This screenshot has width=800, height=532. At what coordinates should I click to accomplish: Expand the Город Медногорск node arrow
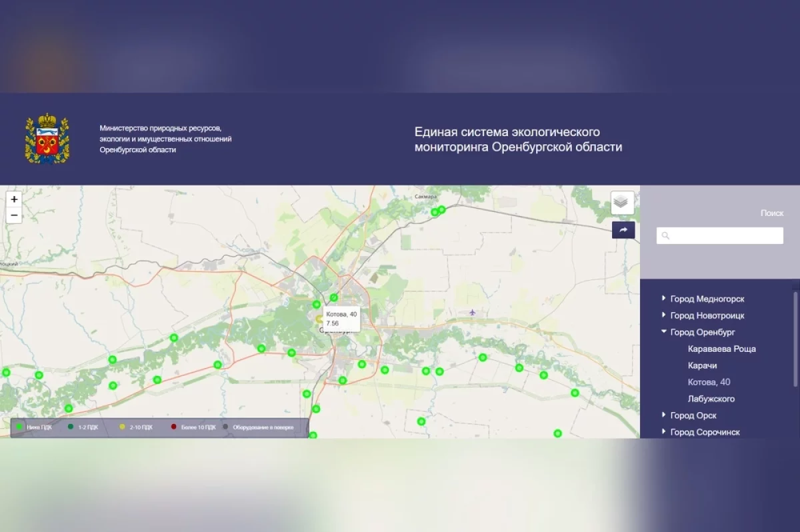point(663,299)
